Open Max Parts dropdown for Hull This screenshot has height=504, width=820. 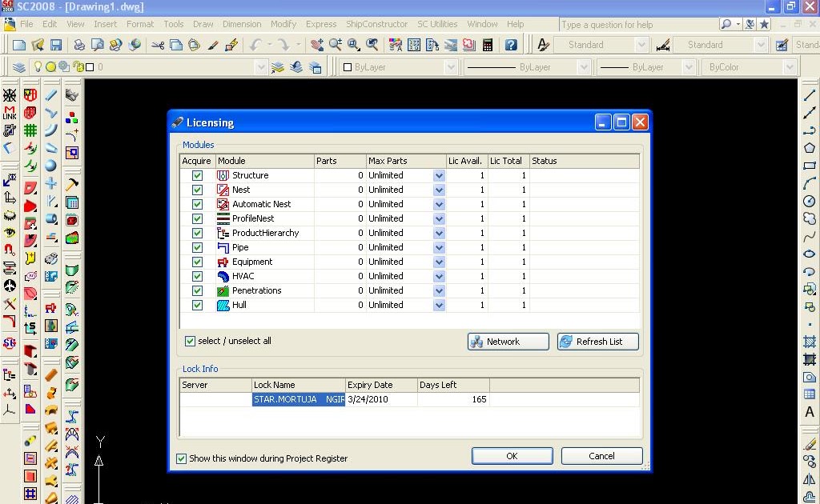(x=440, y=305)
